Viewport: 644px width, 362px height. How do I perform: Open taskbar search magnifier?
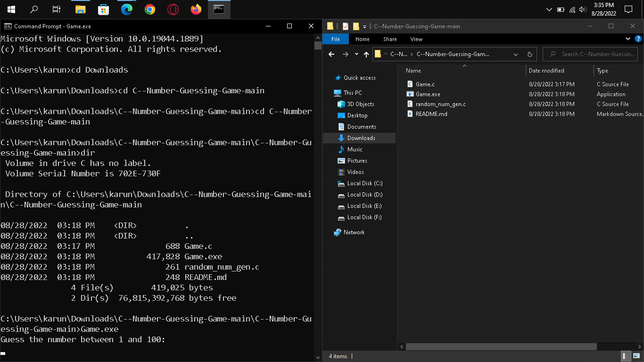(34, 9)
